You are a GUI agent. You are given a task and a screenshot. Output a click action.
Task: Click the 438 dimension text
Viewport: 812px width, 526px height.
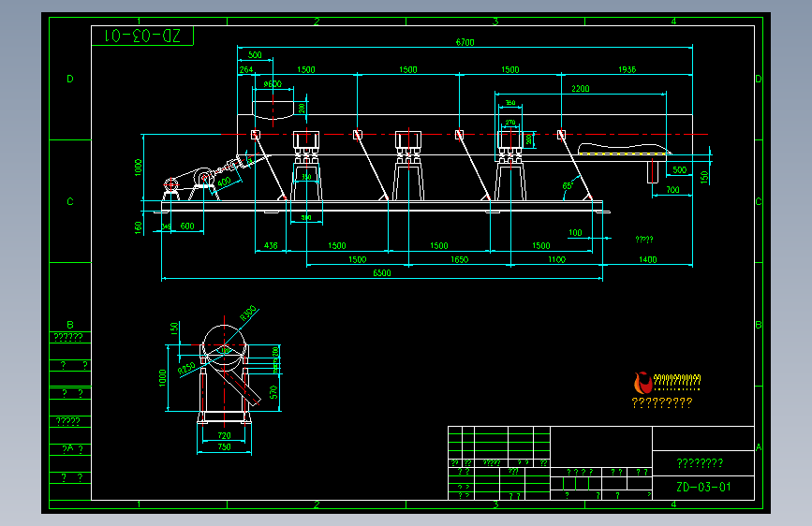pyautogui.click(x=271, y=245)
